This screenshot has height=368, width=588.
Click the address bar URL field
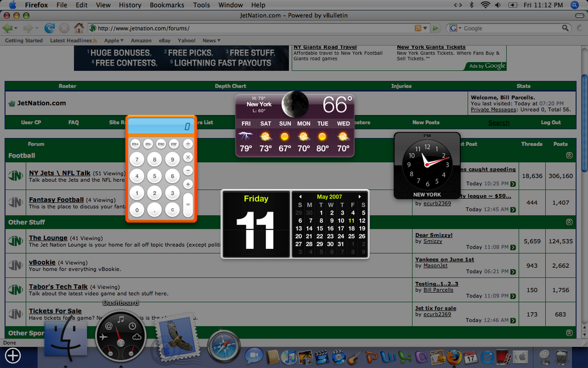(x=254, y=28)
